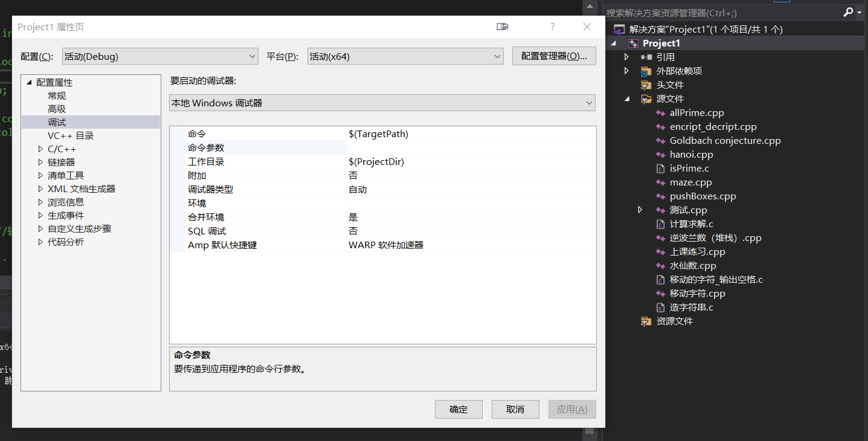Click the 水仙数.cpp file icon
This screenshot has height=441, width=868.
(660, 266)
